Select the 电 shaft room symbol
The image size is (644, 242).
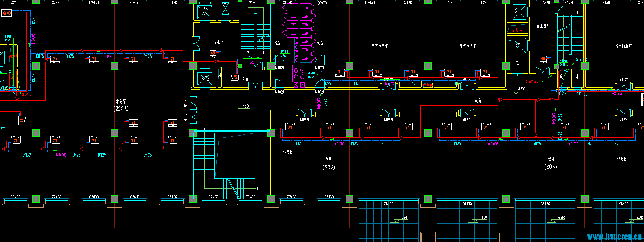tap(517, 62)
